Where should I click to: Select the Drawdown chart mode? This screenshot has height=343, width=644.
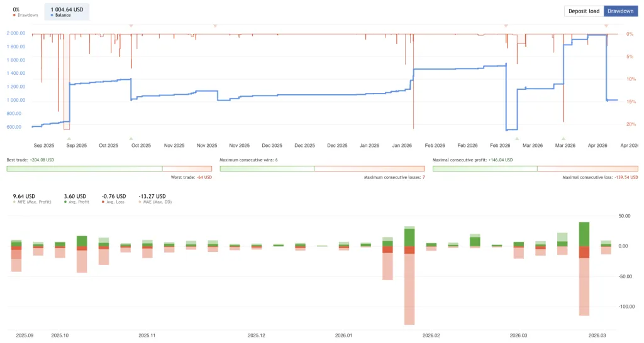(x=620, y=11)
